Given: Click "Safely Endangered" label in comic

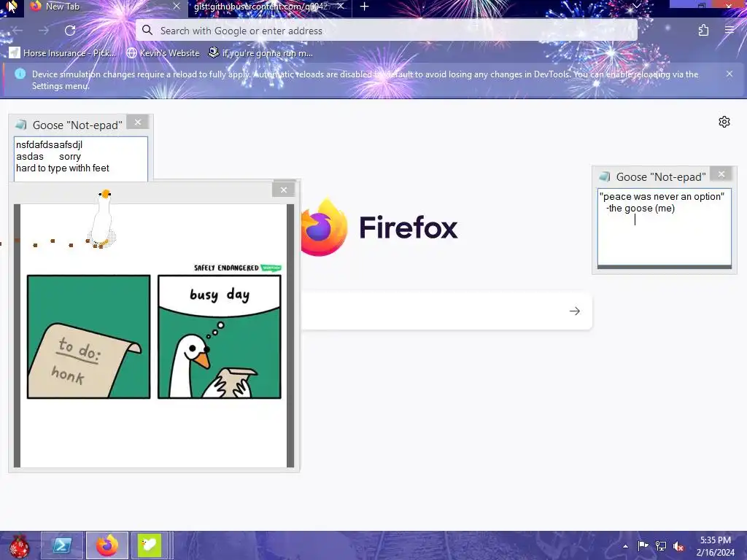Looking at the screenshot, I should pos(226,268).
